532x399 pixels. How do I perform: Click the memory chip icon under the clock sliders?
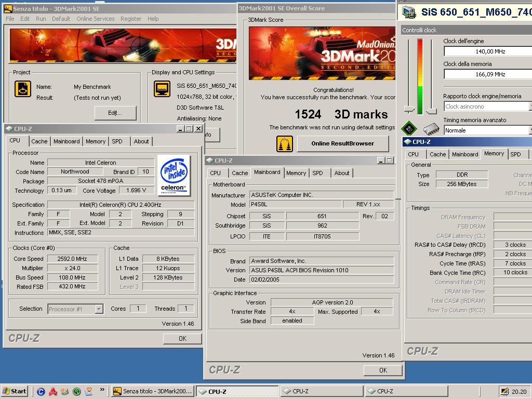click(x=431, y=129)
